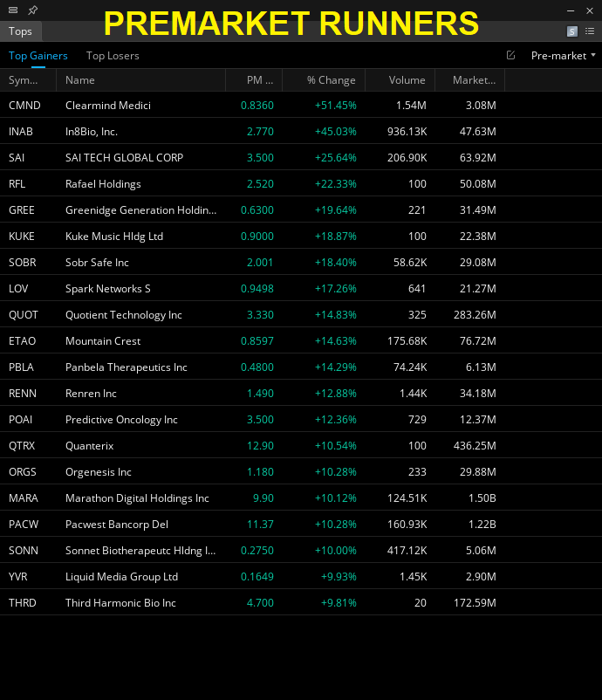Click PACW price 11.37
Viewport: 602px width, 700px height.
click(260, 525)
